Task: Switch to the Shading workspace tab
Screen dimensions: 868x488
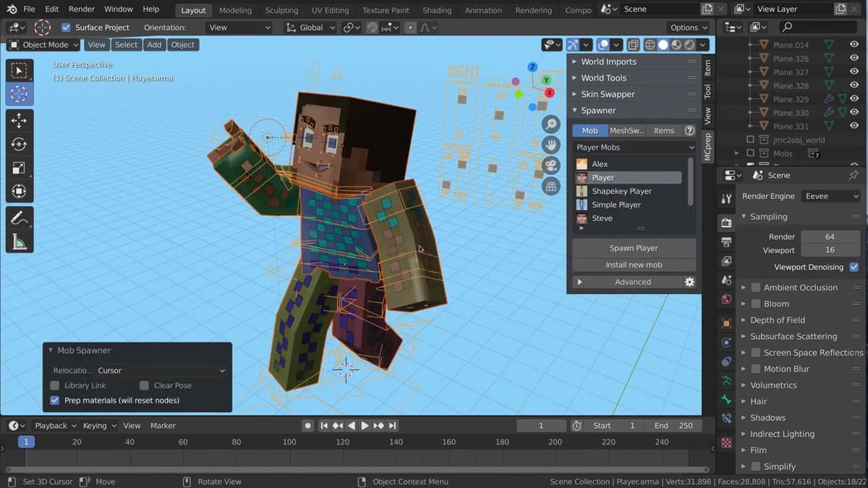Action: click(x=437, y=10)
